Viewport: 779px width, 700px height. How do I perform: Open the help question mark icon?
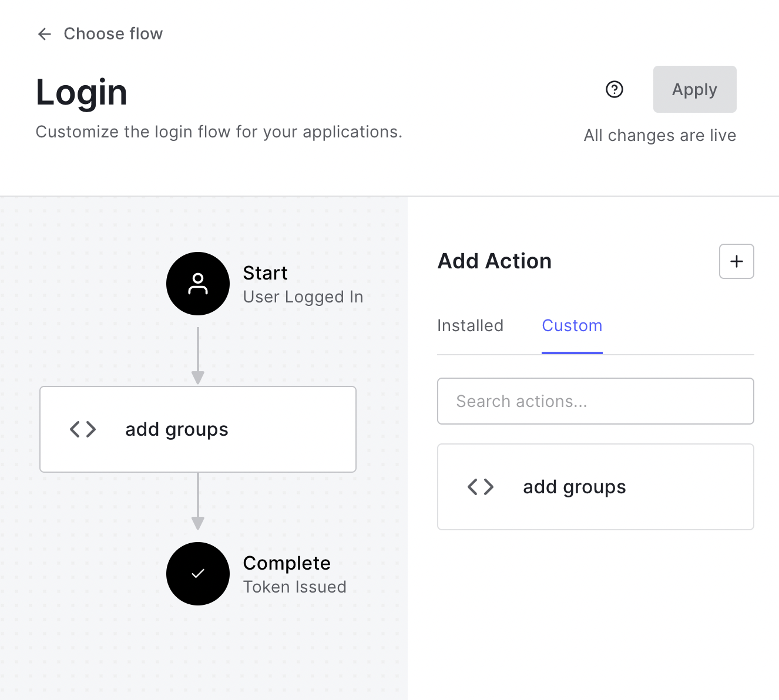click(614, 89)
